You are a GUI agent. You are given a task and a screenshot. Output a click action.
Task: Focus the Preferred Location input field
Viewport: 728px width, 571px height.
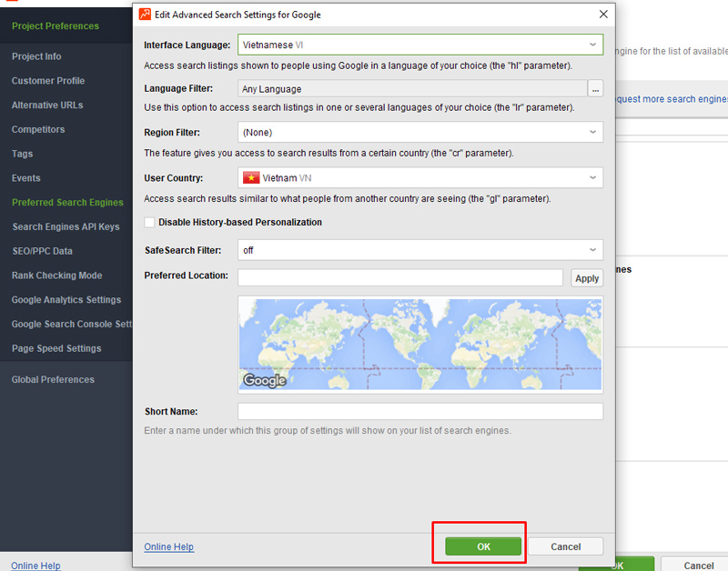coord(400,278)
